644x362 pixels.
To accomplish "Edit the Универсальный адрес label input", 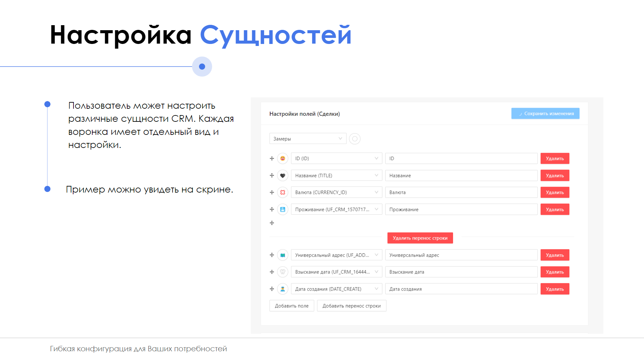I will [x=461, y=255].
